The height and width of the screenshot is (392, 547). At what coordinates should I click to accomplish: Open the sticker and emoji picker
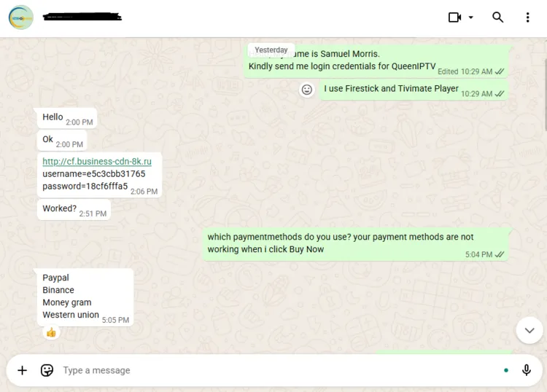tap(47, 370)
